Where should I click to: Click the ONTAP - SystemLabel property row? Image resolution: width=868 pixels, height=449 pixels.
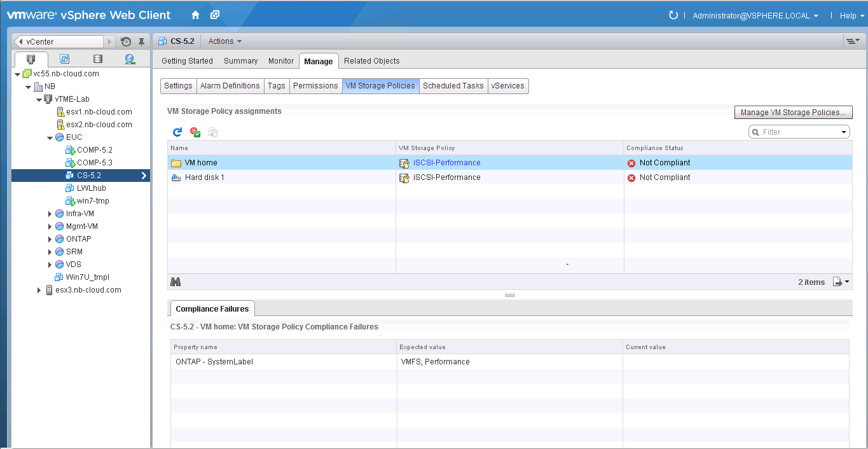tap(510, 362)
